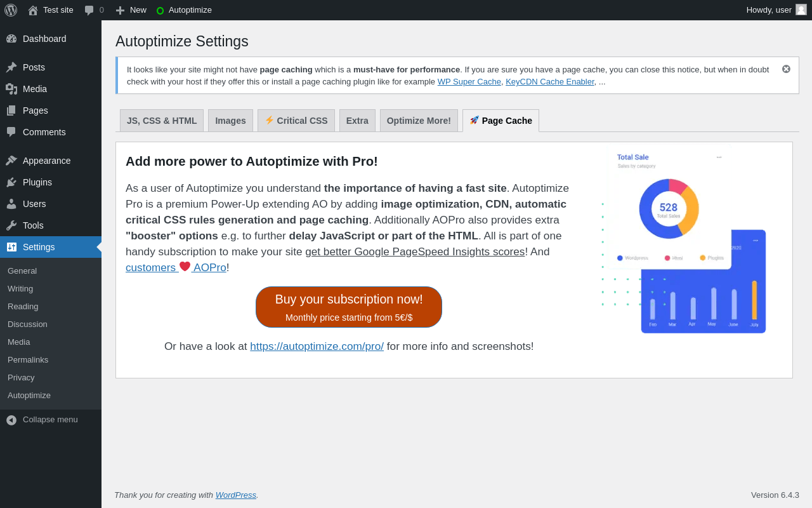Follow the WP Super Cache link
The width and height of the screenshot is (812, 508).
point(469,82)
